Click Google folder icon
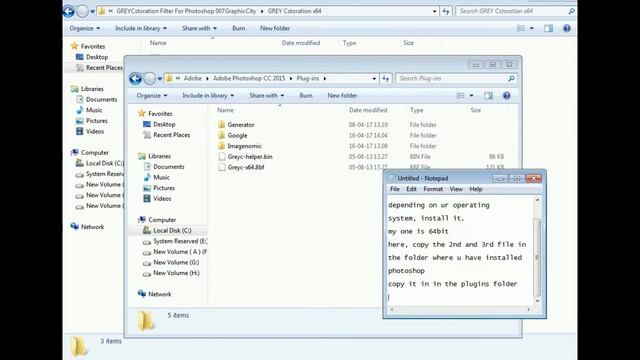This screenshot has height=360, width=640. click(x=222, y=135)
